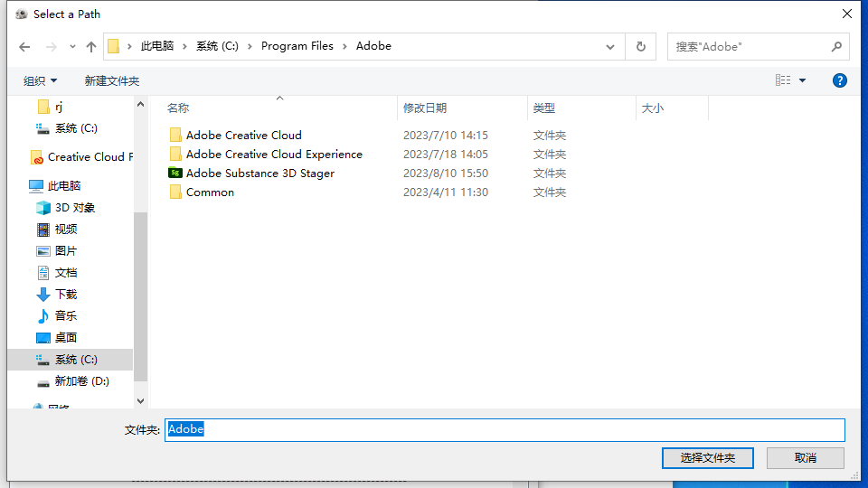
Task: Click Adobe in the breadcrumb path
Action: pos(373,46)
